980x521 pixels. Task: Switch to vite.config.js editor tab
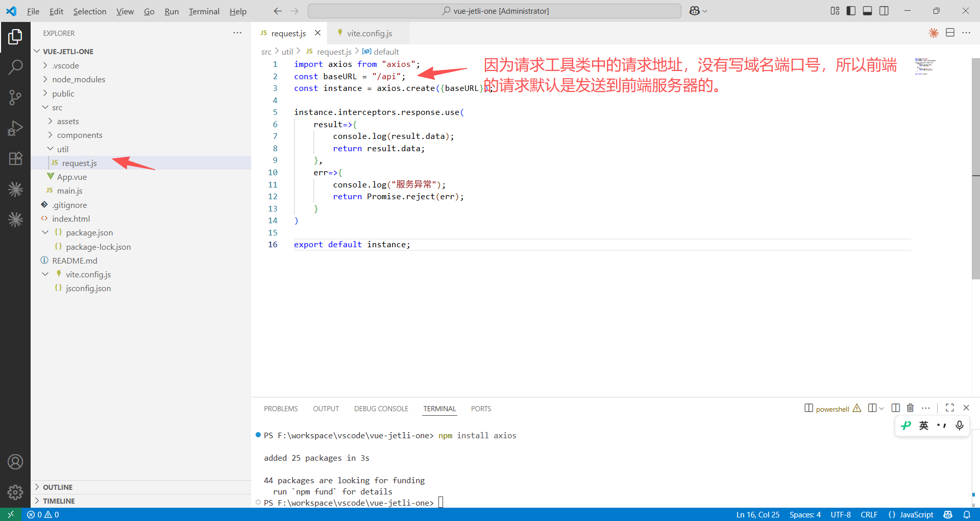pos(368,33)
